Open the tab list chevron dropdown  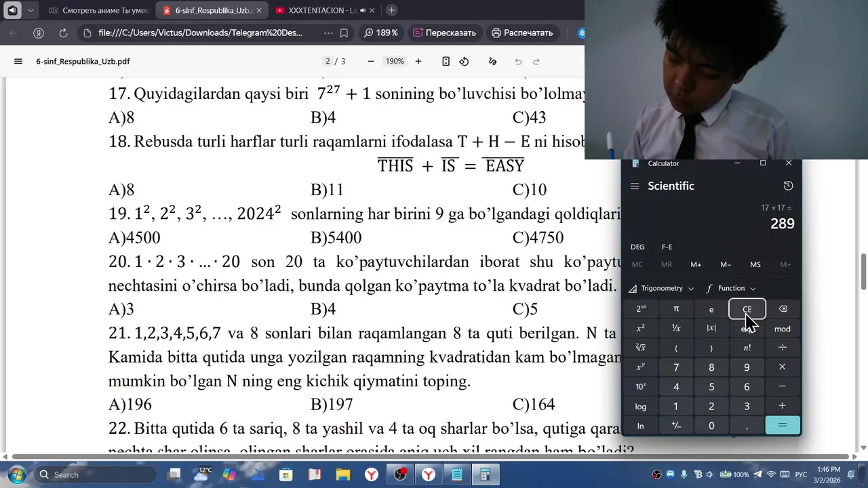coord(31,10)
